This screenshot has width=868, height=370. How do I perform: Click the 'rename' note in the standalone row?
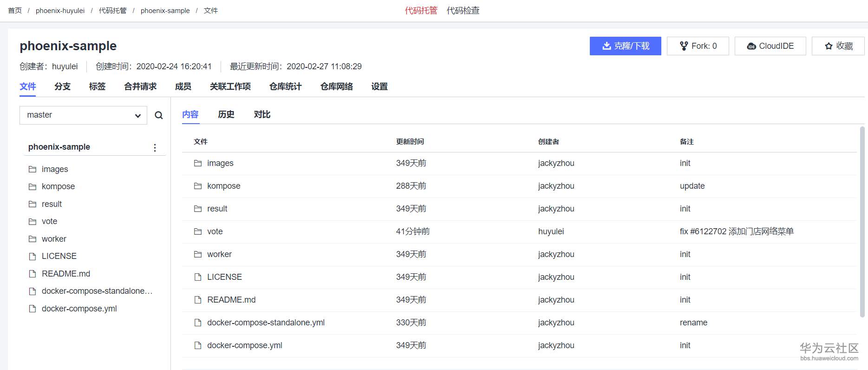pos(694,323)
